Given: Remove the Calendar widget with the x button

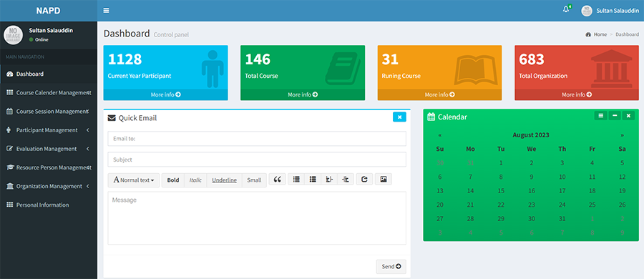Looking at the screenshot, I should [628, 116].
